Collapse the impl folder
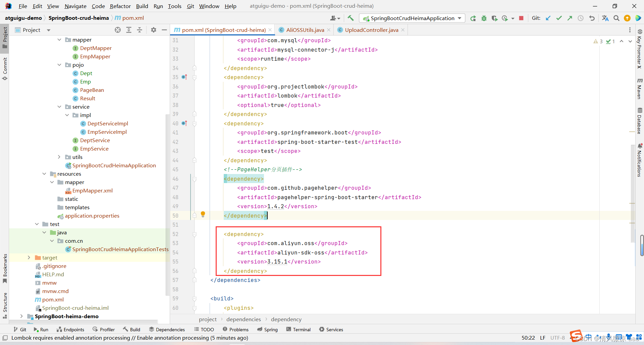Viewport: 644px width, 345px height. 67,115
